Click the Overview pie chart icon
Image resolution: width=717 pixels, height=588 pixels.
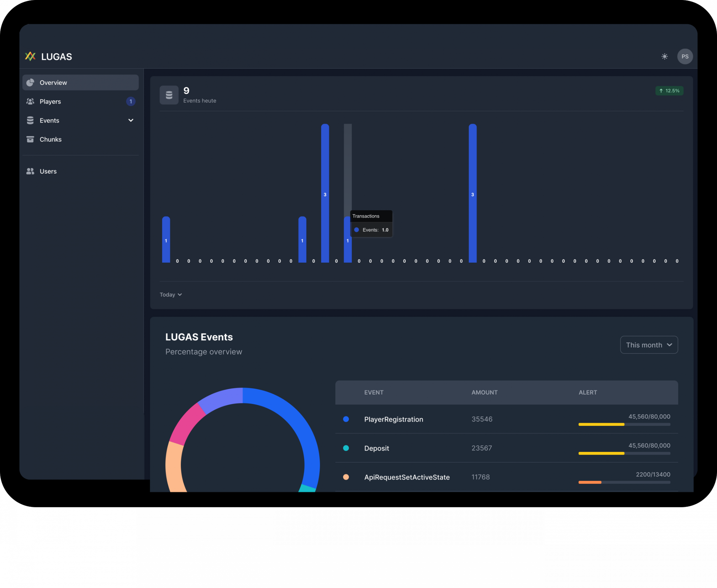[30, 83]
